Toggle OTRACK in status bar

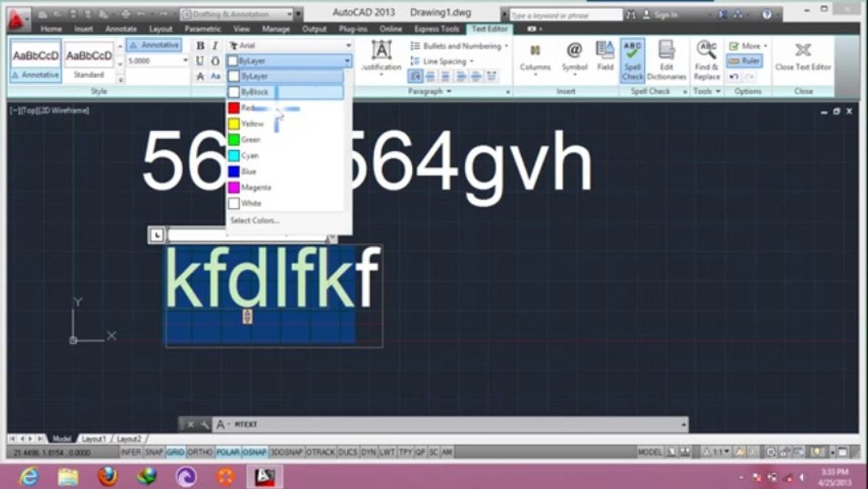tap(320, 452)
